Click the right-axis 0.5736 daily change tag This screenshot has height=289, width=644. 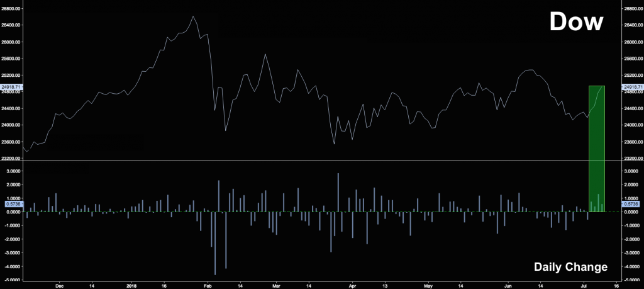tap(630, 204)
